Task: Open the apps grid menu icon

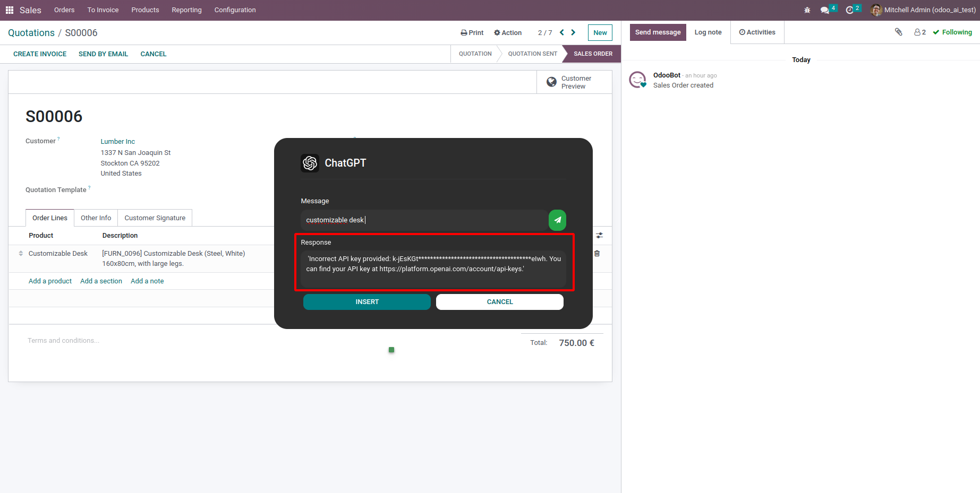Action: 10,10
